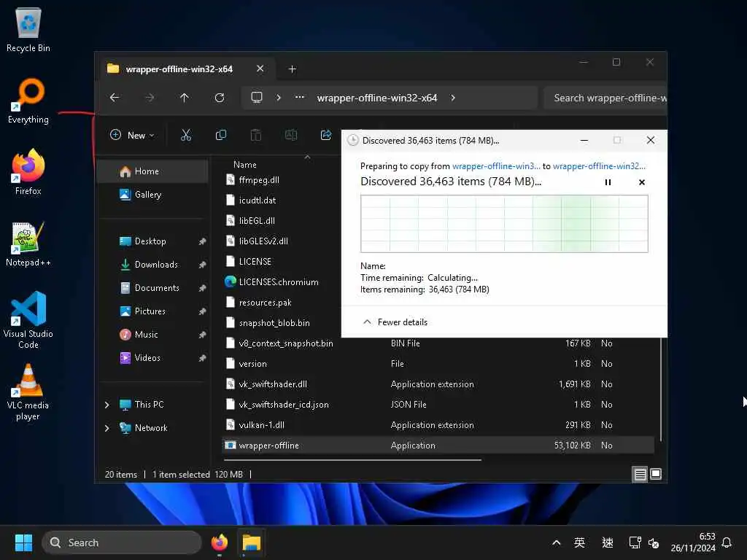
Task: Click the Explorer forward arrow
Action: pyautogui.click(x=150, y=98)
